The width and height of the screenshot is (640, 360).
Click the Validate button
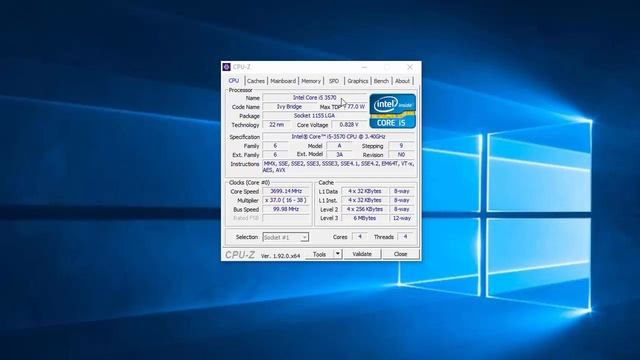[362, 254]
